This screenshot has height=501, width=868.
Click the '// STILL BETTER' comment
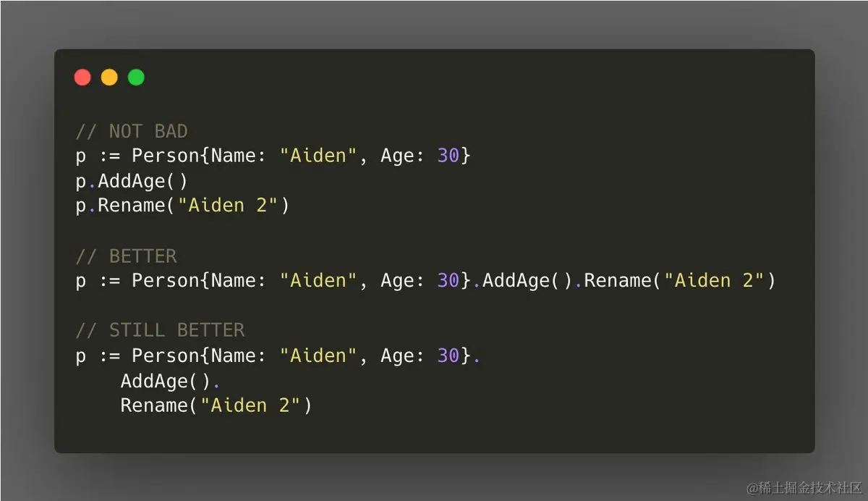pyautogui.click(x=160, y=330)
